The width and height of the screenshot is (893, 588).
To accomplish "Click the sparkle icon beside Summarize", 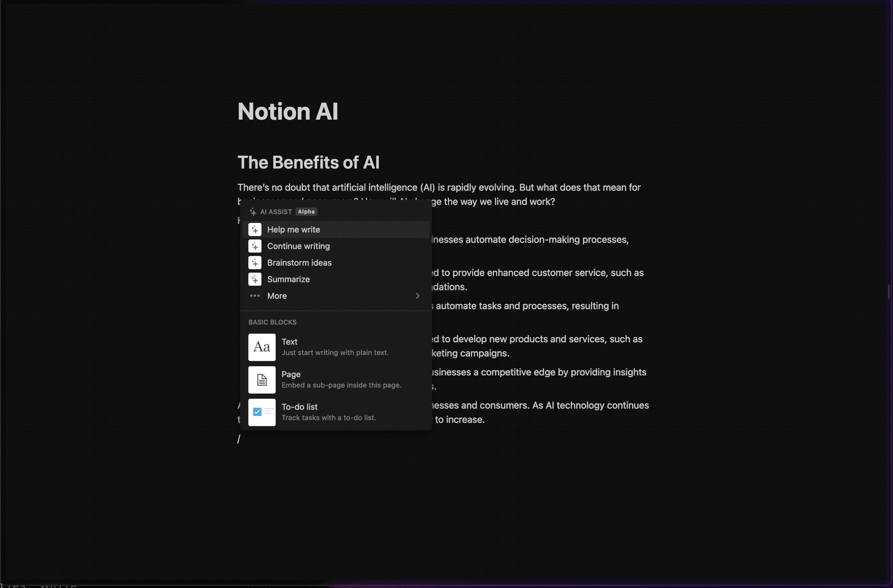I will click(x=255, y=279).
